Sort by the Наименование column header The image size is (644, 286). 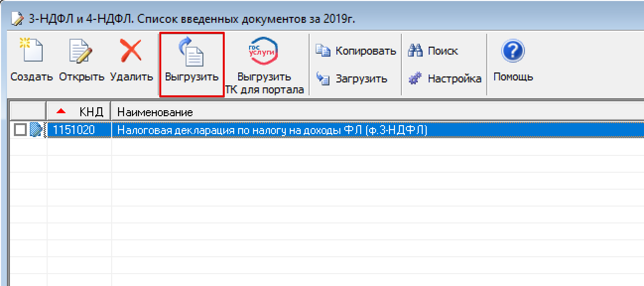click(378, 111)
